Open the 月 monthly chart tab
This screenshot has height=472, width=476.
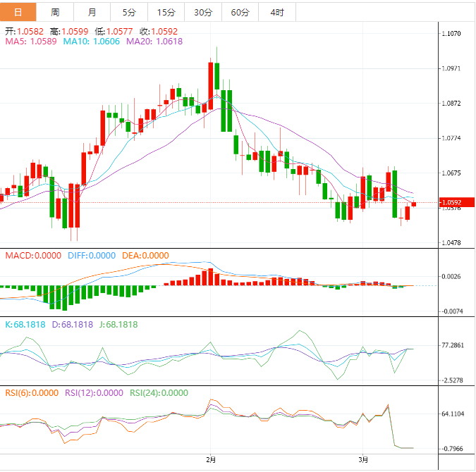[x=92, y=12]
